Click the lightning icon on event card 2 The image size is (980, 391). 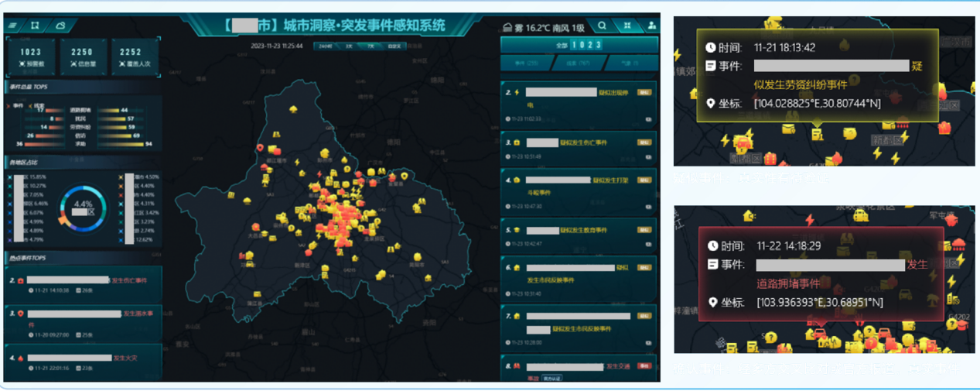tap(517, 92)
